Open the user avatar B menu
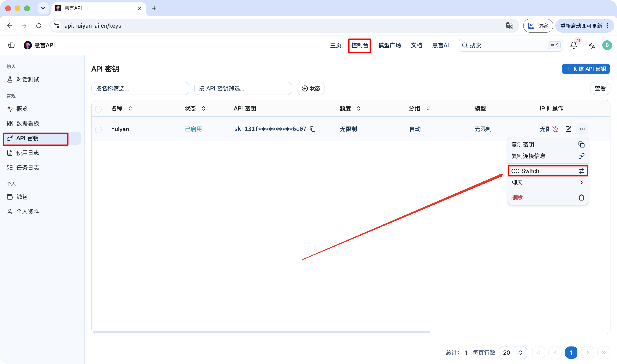This screenshot has height=364, width=617. (x=607, y=45)
